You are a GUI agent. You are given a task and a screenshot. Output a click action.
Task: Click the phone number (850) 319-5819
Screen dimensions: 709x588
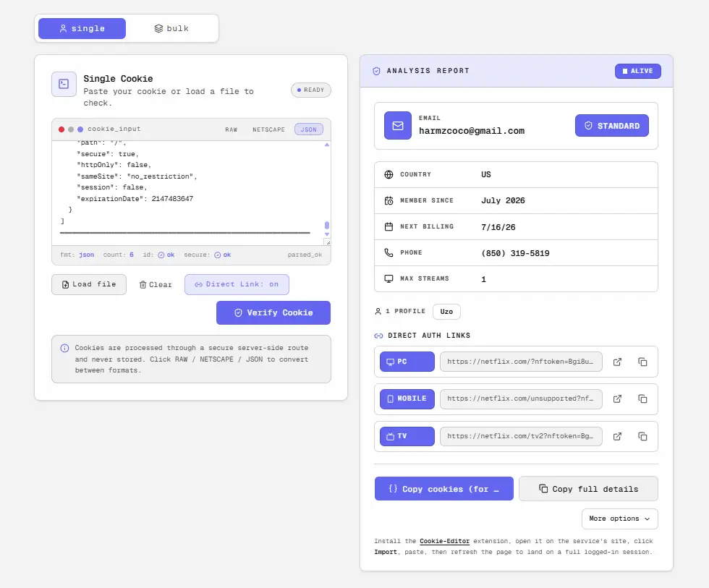coord(515,253)
